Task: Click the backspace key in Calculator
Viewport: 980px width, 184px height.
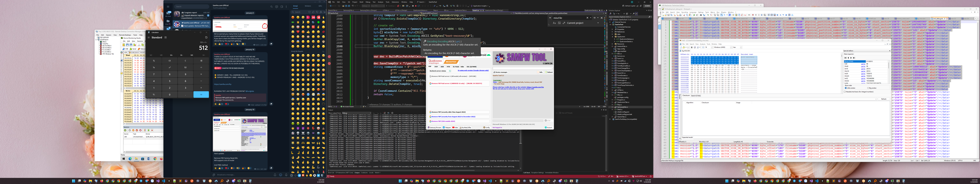Action: point(201,61)
